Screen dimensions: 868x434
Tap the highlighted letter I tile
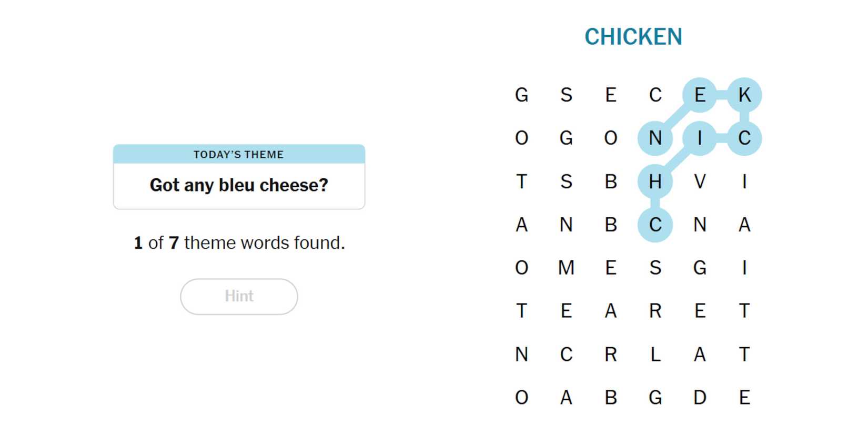click(699, 138)
